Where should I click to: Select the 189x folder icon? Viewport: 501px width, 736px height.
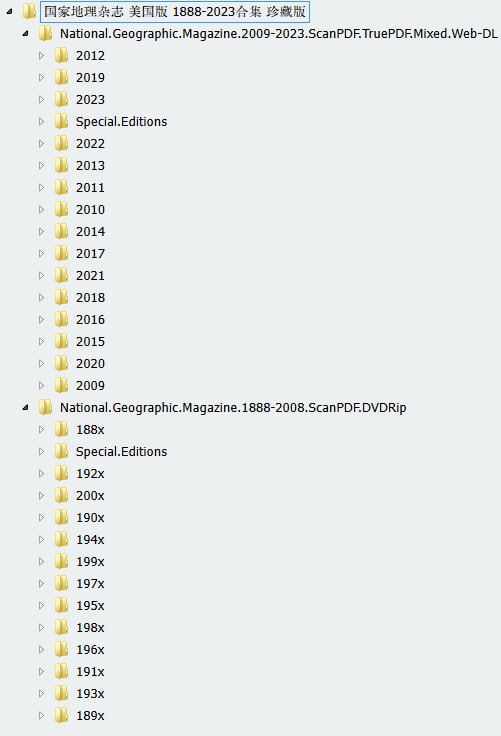tap(61, 715)
